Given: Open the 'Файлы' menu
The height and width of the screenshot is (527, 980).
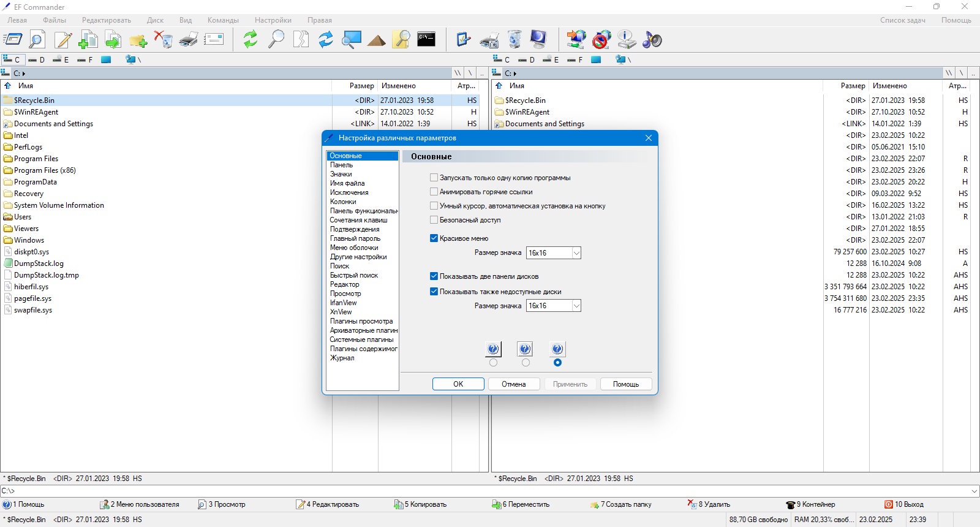Looking at the screenshot, I should (55, 20).
